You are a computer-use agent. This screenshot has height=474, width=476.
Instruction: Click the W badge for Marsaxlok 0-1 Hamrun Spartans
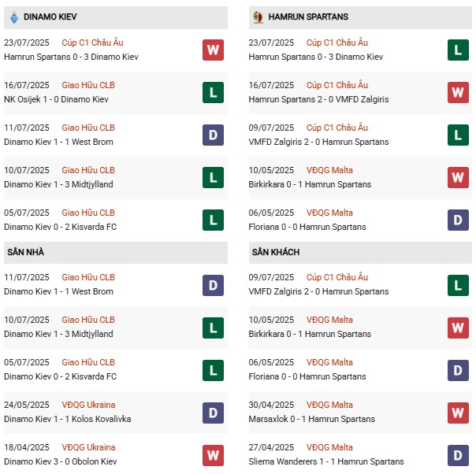click(x=458, y=413)
